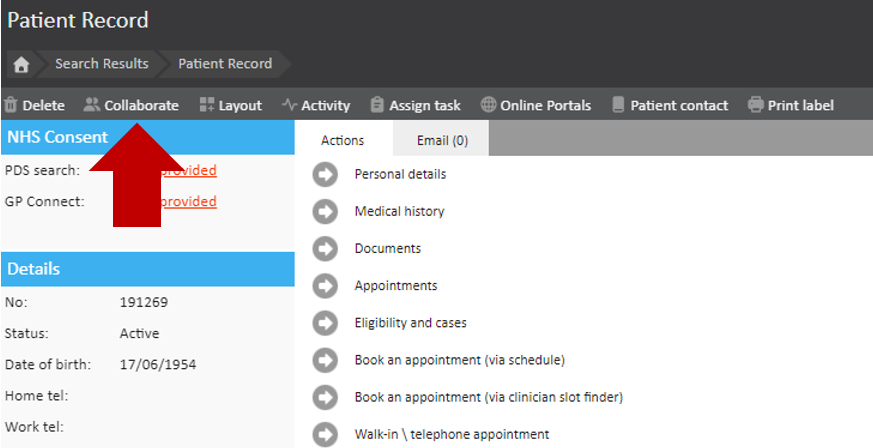Click the Patient contact icon
This screenshot has height=448, width=873.
618,105
